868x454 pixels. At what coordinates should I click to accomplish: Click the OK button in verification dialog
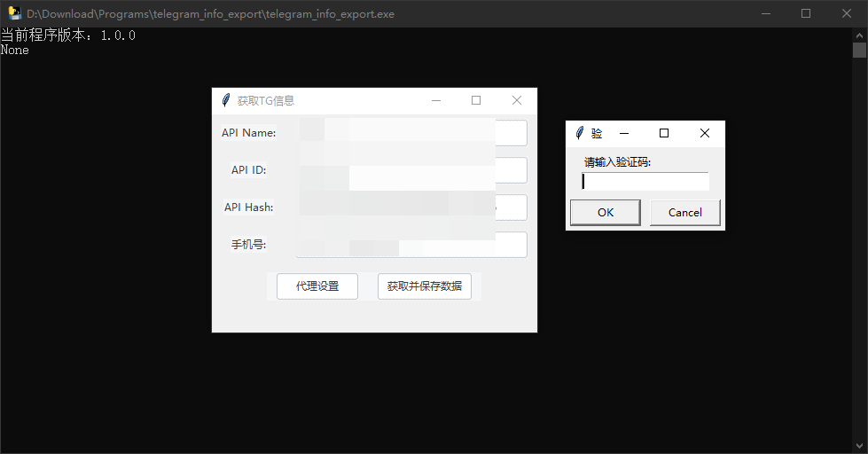pos(605,213)
